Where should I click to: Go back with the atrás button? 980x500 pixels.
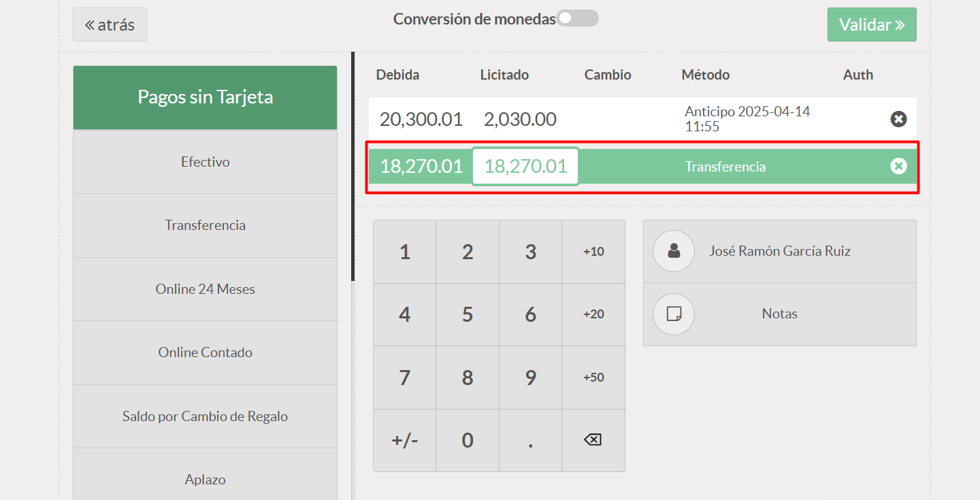[x=110, y=24]
